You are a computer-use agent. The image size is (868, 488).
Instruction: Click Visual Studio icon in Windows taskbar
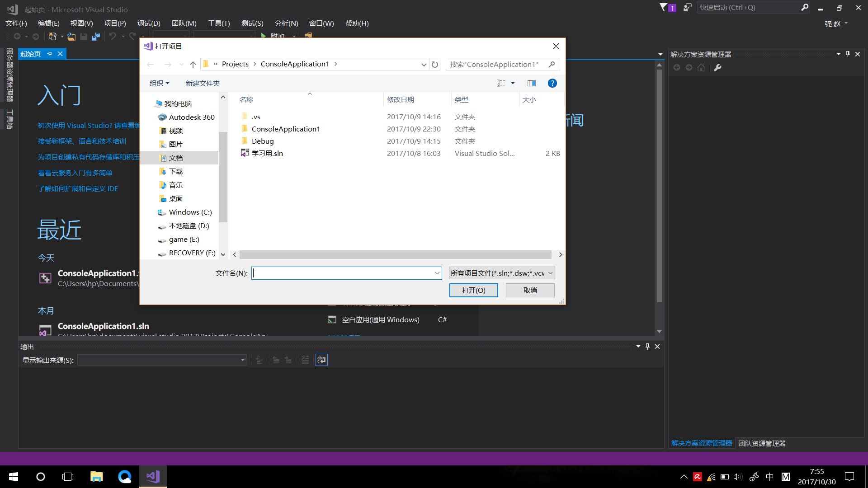coord(153,476)
